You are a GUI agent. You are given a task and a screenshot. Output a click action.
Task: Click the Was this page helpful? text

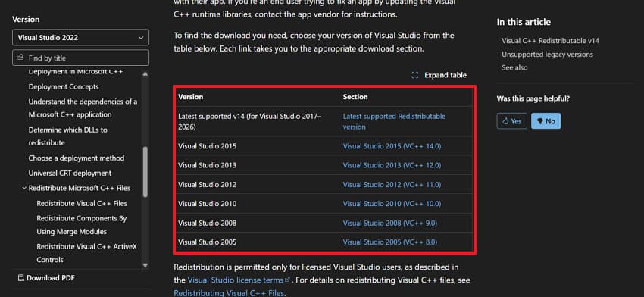coord(533,98)
